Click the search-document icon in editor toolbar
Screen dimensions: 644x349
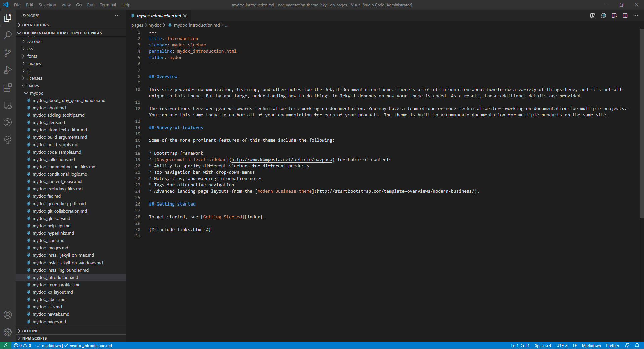pyautogui.click(x=603, y=16)
